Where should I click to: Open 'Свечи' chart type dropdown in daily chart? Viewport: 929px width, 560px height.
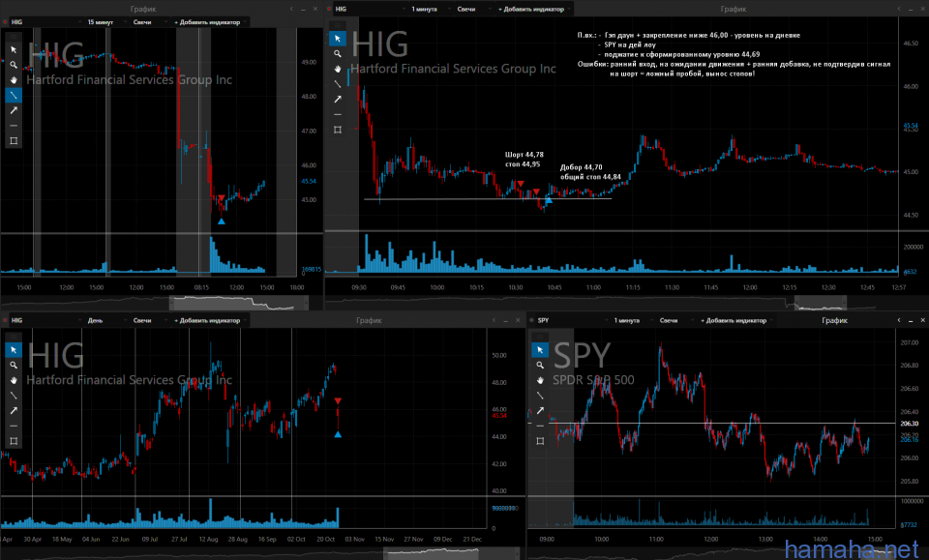[149, 320]
